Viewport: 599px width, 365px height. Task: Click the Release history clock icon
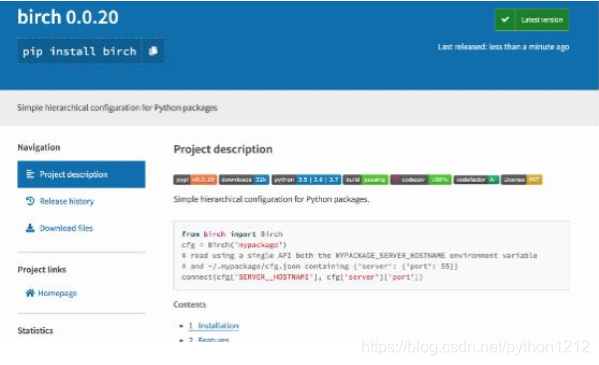(x=30, y=201)
